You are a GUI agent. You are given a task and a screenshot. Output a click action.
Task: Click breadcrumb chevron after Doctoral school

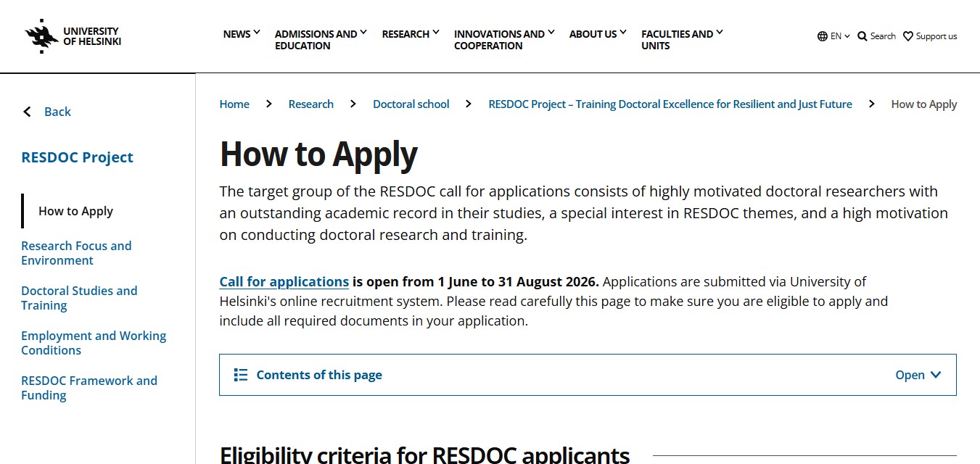[x=469, y=104]
